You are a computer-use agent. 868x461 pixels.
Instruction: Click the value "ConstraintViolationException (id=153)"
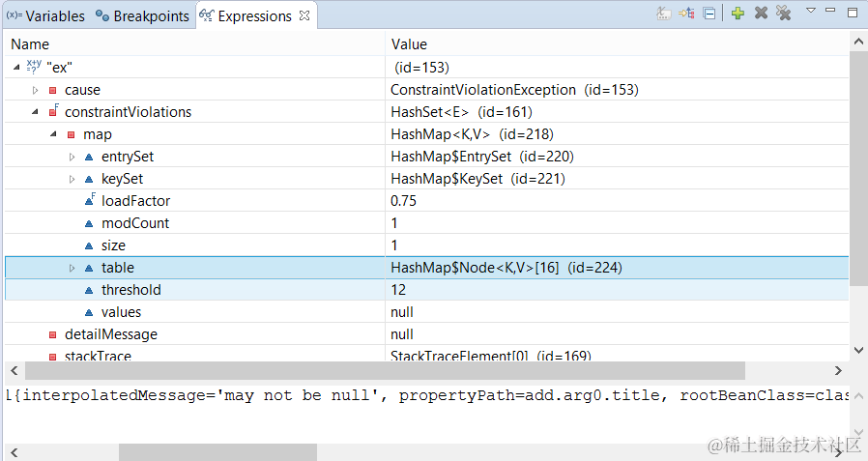[514, 90]
